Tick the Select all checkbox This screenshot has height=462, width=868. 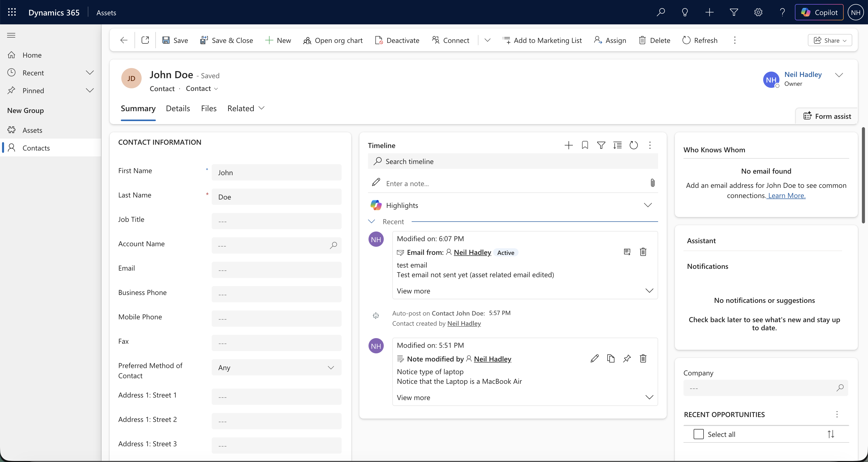tap(698, 434)
